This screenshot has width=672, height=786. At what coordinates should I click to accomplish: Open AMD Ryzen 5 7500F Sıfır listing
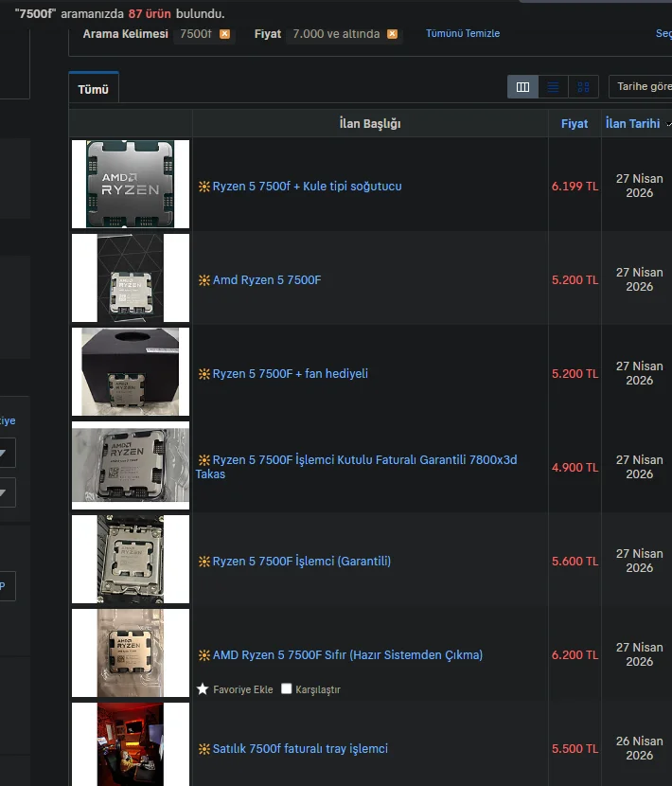[347, 654]
